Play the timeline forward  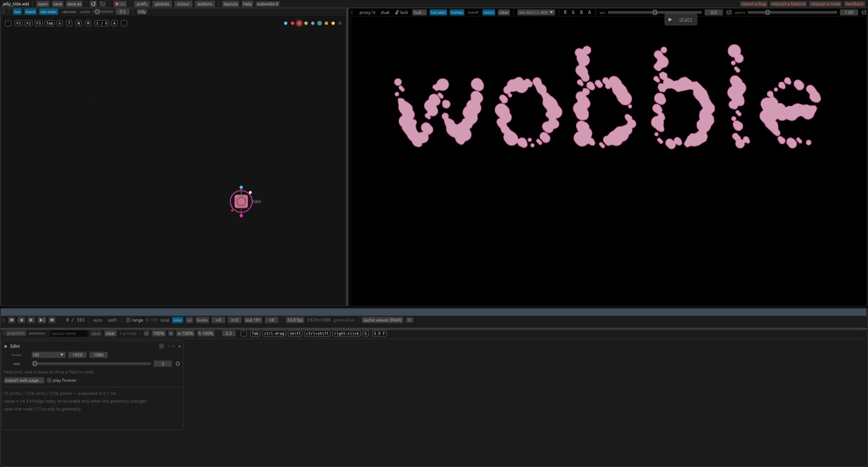click(x=31, y=320)
